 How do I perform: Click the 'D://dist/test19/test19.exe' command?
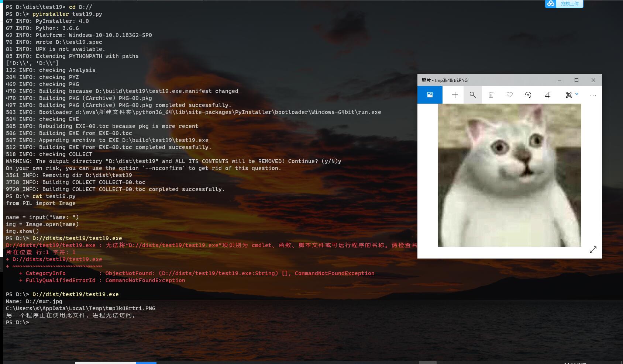(x=76, y=294)
